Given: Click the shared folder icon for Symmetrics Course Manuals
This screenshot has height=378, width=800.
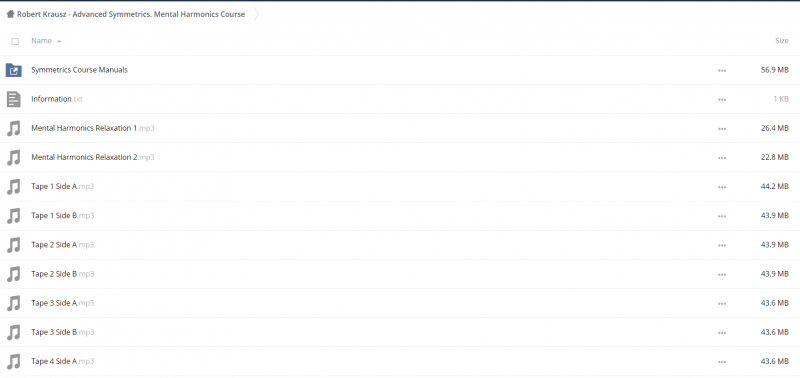Looking at the screenshot, I should 14,70.
